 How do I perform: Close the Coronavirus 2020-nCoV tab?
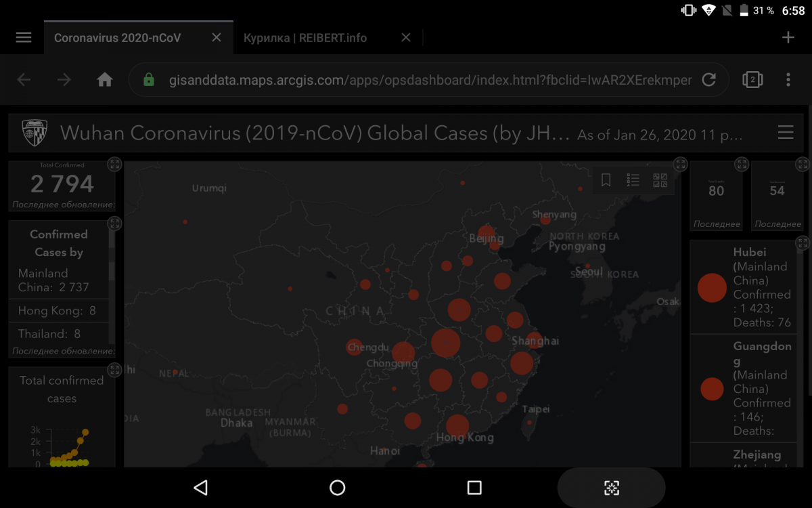point(217,38)
